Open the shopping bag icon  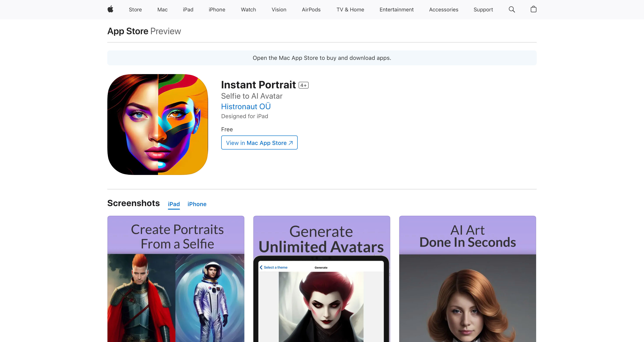(534, 9)
